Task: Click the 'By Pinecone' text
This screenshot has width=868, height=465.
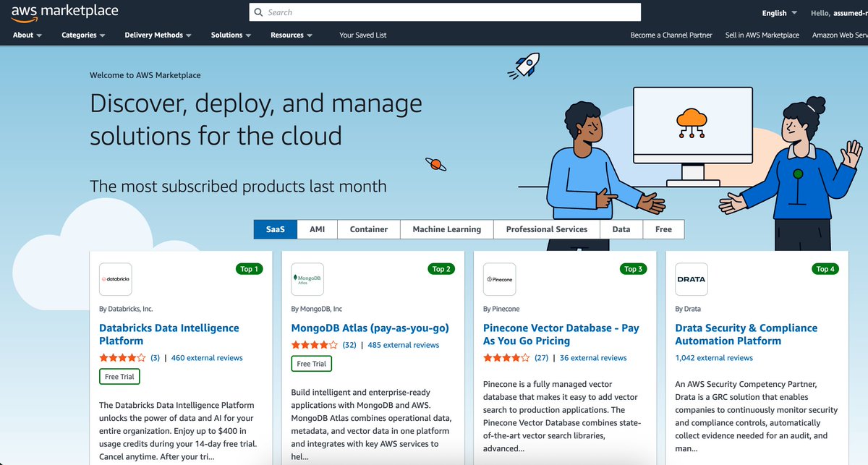Action: (x=501, y=309)
